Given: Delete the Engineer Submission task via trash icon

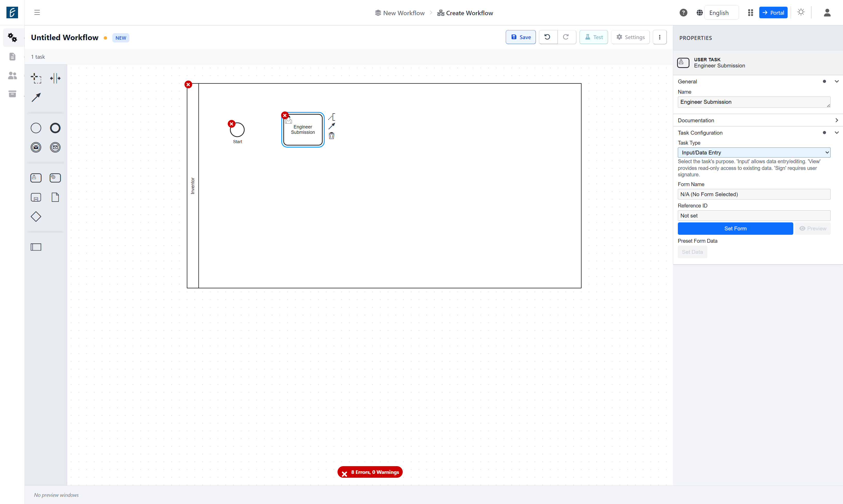Looking at the screenshot, I should 331,136.
